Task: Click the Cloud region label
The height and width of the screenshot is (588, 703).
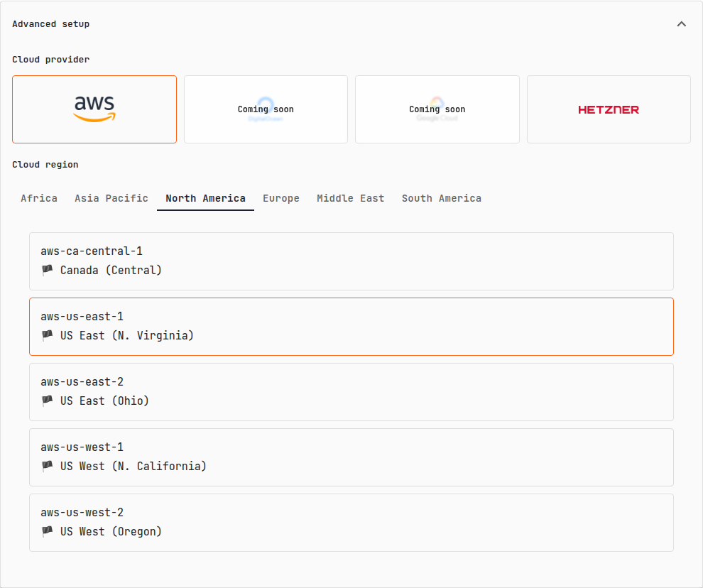Action: pyautogui.click(x=45, y=165)
